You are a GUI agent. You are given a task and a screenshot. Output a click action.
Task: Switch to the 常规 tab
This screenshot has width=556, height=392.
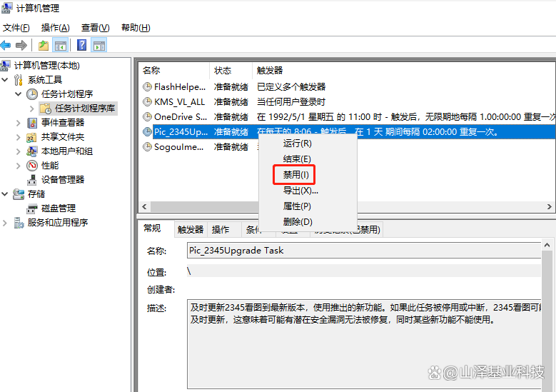153,228
